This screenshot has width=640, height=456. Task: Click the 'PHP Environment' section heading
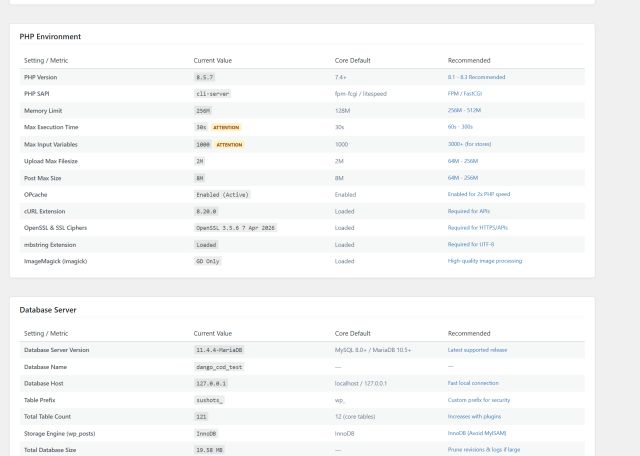click(50, 36)
